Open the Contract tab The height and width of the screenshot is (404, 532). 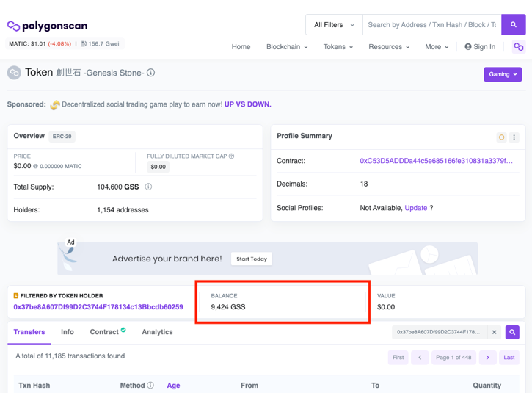(x=104, y=332)
